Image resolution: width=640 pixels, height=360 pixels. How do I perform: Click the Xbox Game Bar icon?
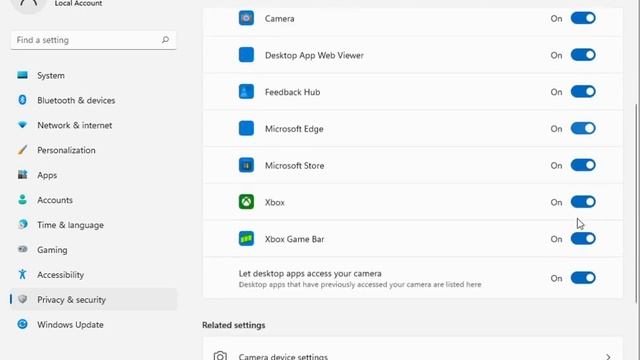246,238
